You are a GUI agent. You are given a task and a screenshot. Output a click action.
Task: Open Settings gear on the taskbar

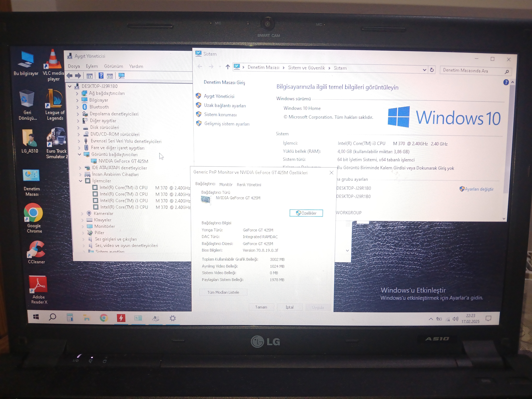[172, 318]
